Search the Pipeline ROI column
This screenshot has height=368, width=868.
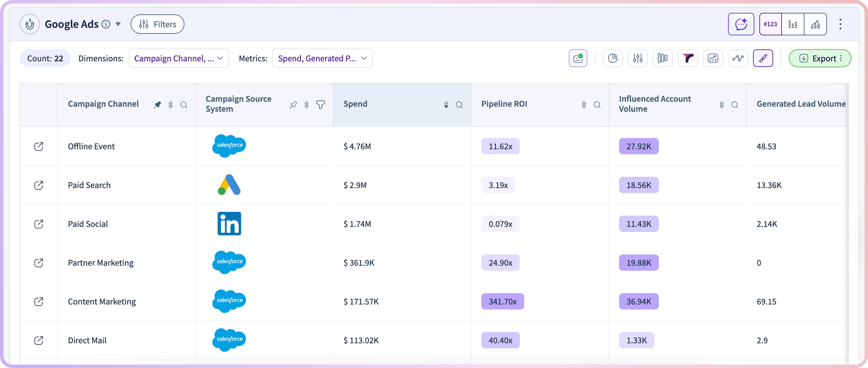click(597, 105)
